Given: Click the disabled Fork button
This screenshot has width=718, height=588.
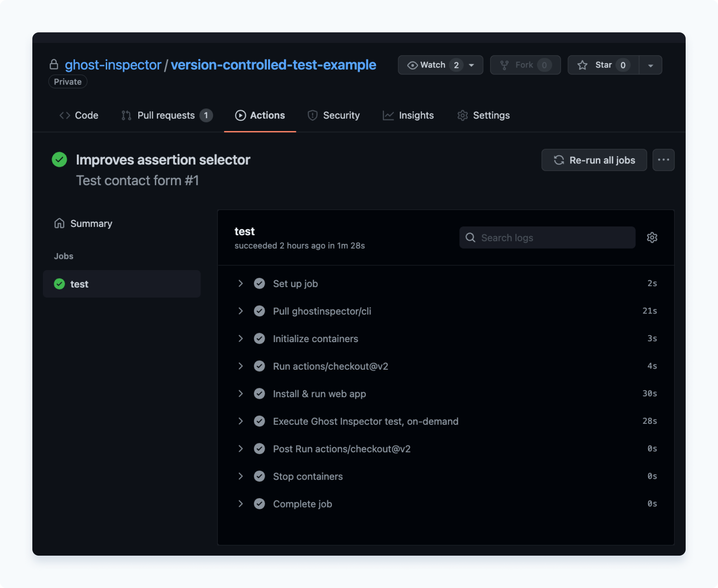Looking at the screenshot, I should click(525, 65).
